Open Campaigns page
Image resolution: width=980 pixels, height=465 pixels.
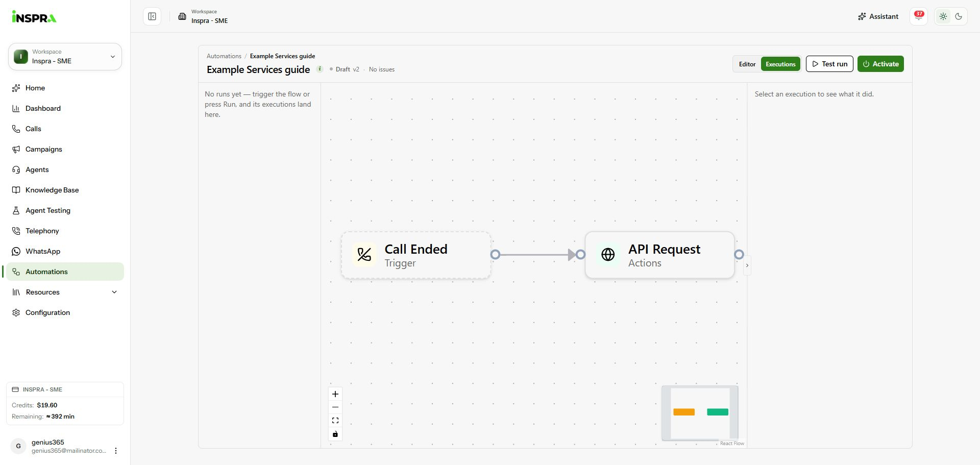[65, 149]
